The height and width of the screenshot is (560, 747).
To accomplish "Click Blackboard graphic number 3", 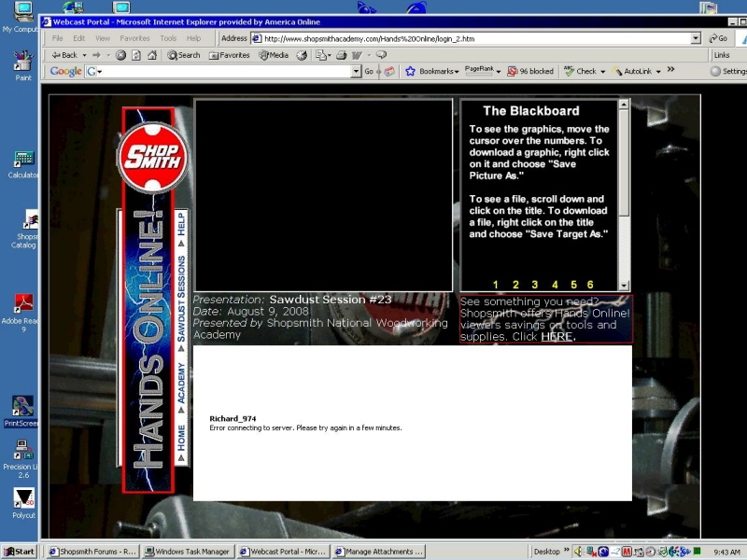I will [x=535, y=285].
